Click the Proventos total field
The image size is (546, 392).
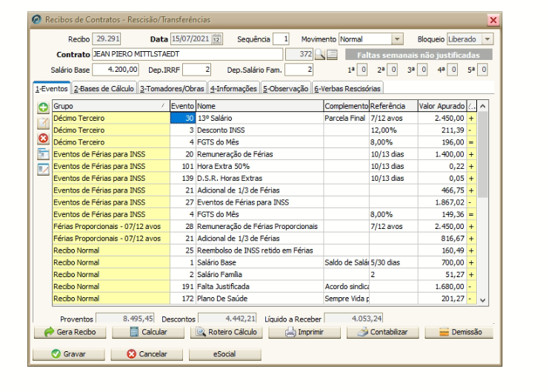click(125, 319)
